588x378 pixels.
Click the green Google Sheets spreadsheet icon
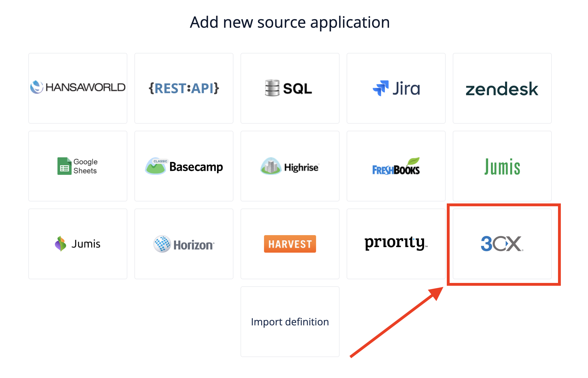[x=64, y=166]
